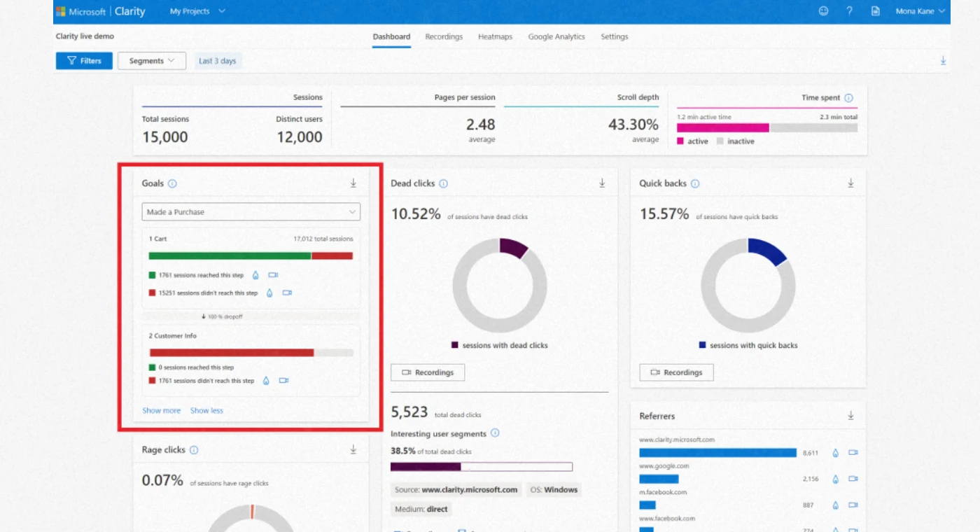
Task: Click the Dead clicks donut chart
Action: tap(500, 286)
